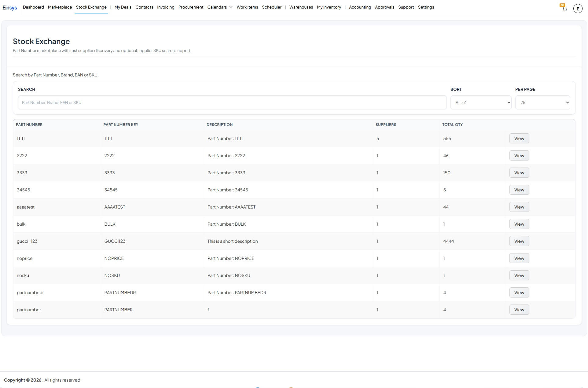Click the Einsys logo
The height and width of the screenshot is (388, 588).
(x=10, y=8)
